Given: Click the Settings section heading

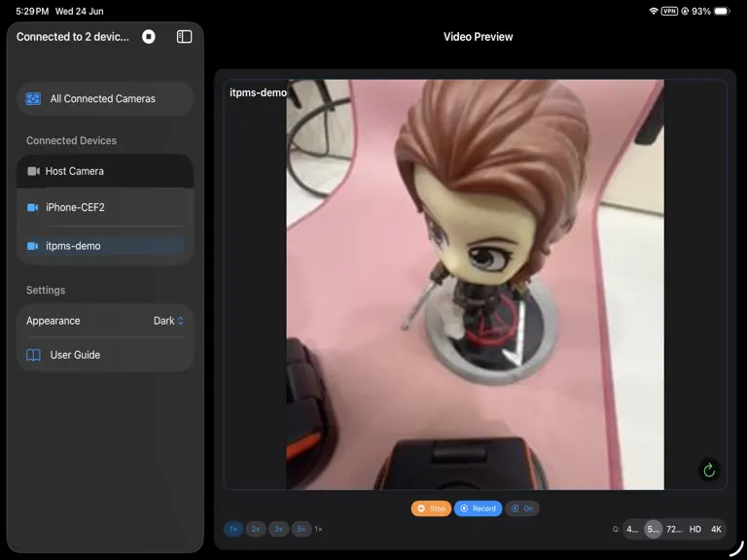Looking at the screenshot, I should (46, 290).
